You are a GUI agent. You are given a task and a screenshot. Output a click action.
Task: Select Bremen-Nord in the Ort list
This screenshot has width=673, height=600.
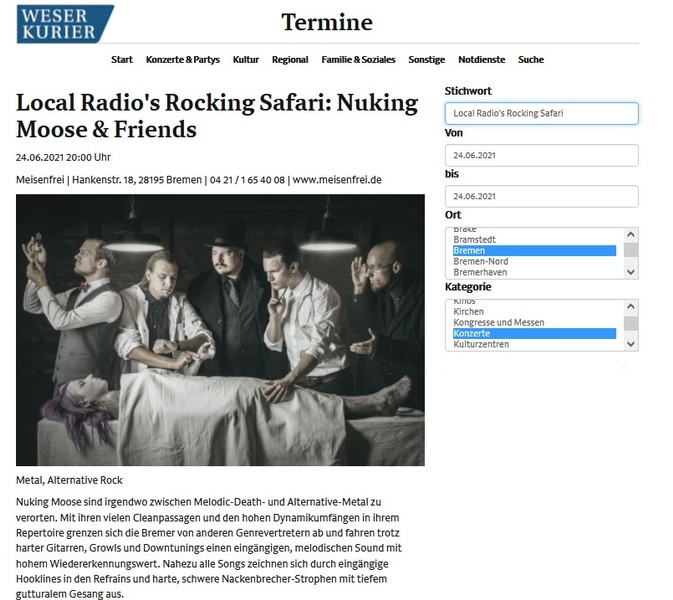click(534, 261)
